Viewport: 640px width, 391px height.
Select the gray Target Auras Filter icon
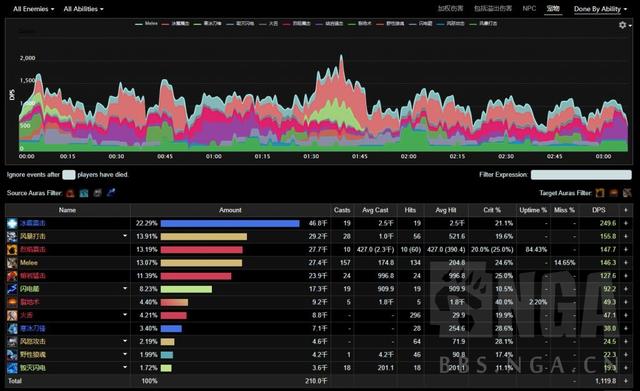click(x=627, y=193)
